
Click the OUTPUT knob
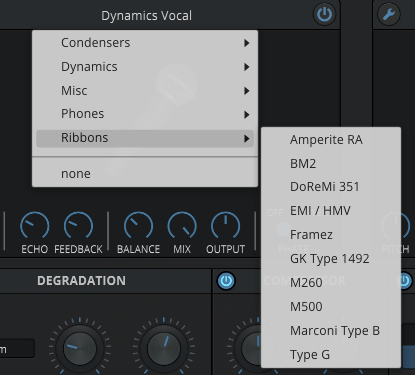click(225, 226)
